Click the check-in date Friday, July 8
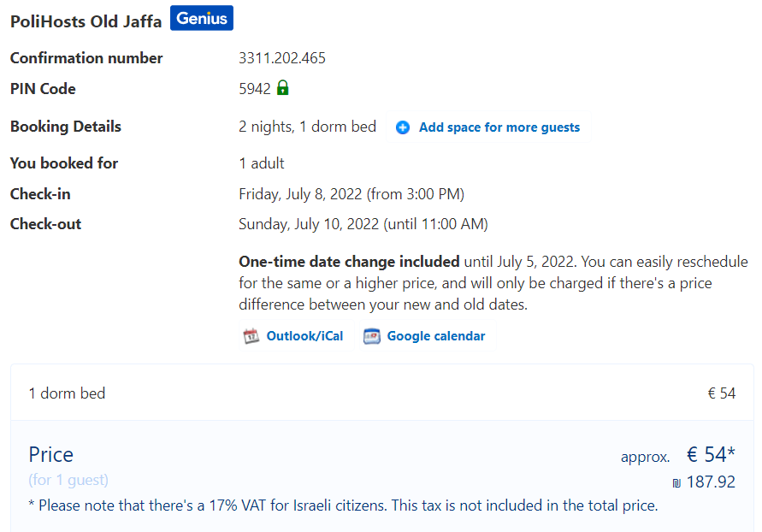This screenshot has height=532, width=762. click(x=351, y=194)
